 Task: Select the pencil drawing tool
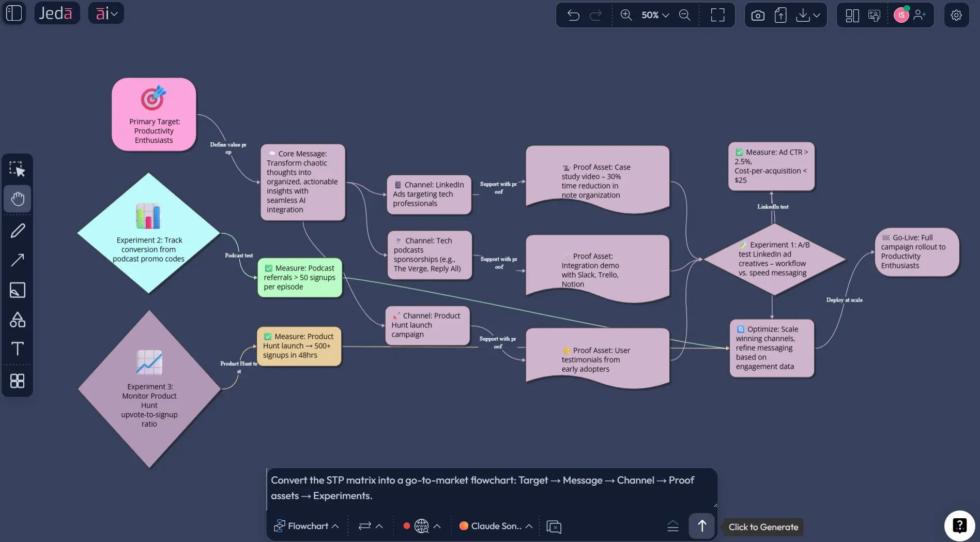(17, 230)
